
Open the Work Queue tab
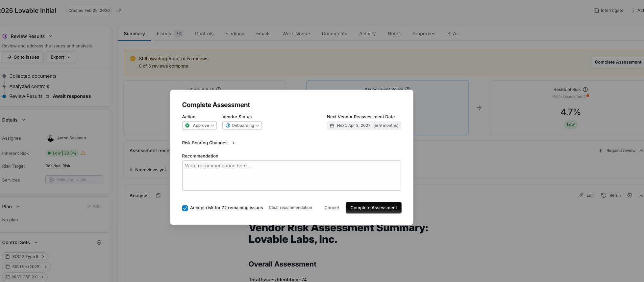click(x=296, y=34)
